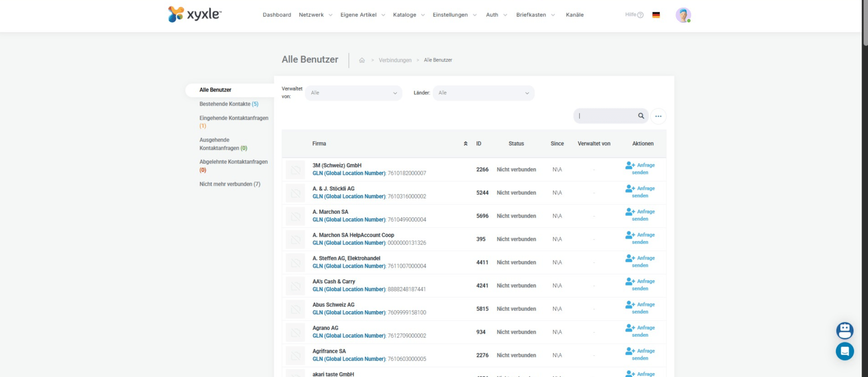The width and height of the screenshot is (868, 377).
Task: Send Anfrage to 3M (Schweiz) GmbH
Action: [640, 169]
